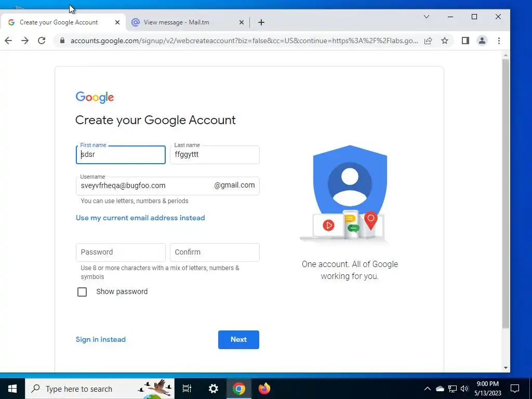Open the tab search dropdown arrow
This screenshot has height=399, width=532.
click(x=427, y=17)
